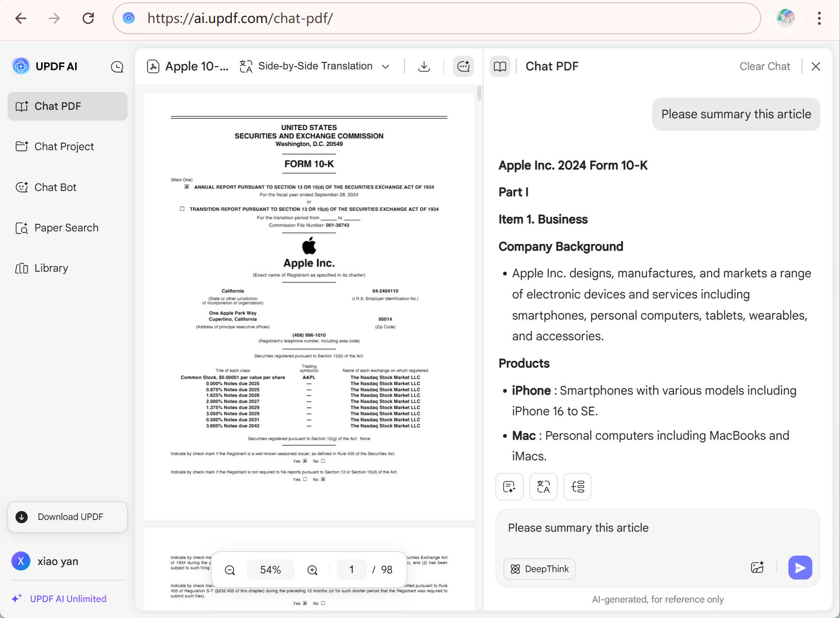Click the site info icon in address bar
Viewport: 840px width, 618px height.
[129, 18]
